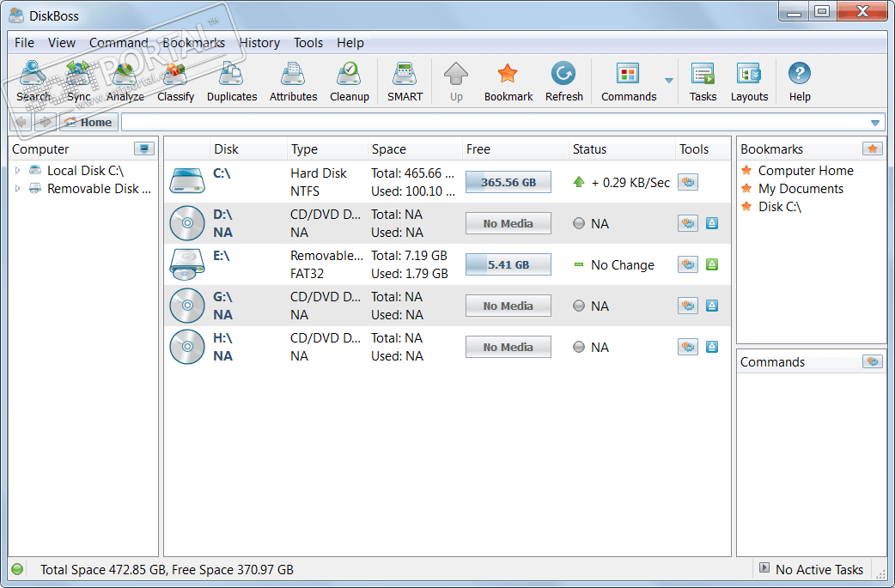The width and height of the screenshot is (895, 588).
Task: Sort by the Free column header
Action: coord(515,149)
